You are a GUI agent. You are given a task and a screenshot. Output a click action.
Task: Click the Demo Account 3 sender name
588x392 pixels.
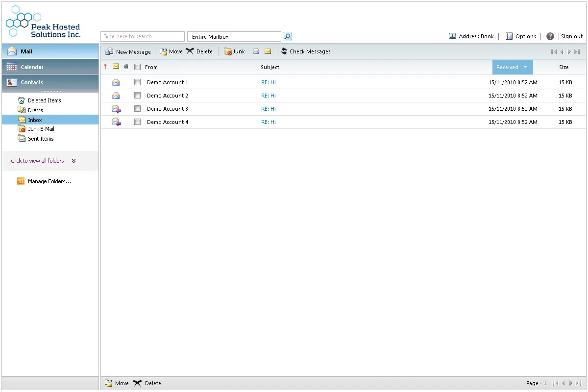pyautogui.click(x=168, y=109)
